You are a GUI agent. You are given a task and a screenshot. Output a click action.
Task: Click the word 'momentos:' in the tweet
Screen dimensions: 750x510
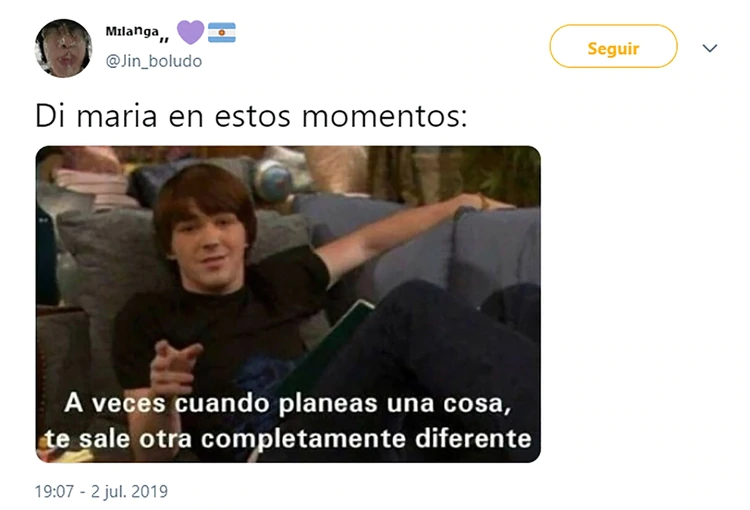point(384,117)
